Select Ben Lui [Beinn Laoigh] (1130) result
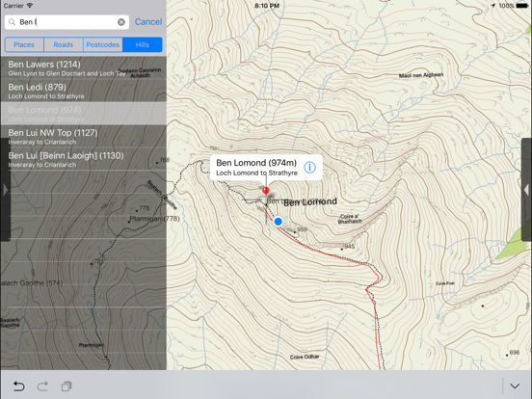Screen dimensions: 532x399 coord(84,159)
